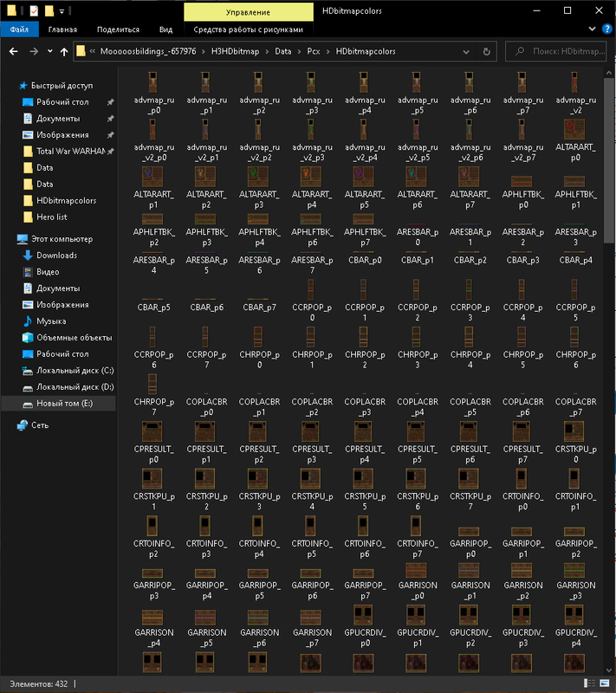Select HDbitmapcolors folder in navigation pane
Viewport: 616px width, 693px height.
[66, 201]
